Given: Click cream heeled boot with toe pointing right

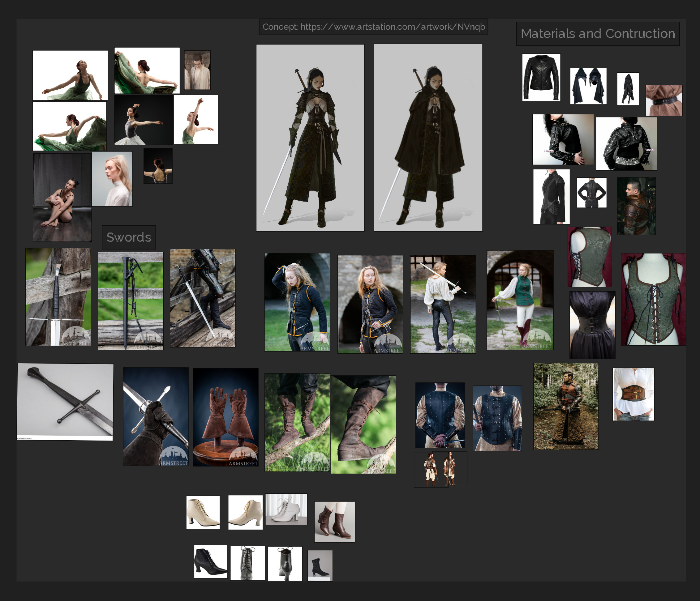Looking at the screenshot, I should click(203, 513).
